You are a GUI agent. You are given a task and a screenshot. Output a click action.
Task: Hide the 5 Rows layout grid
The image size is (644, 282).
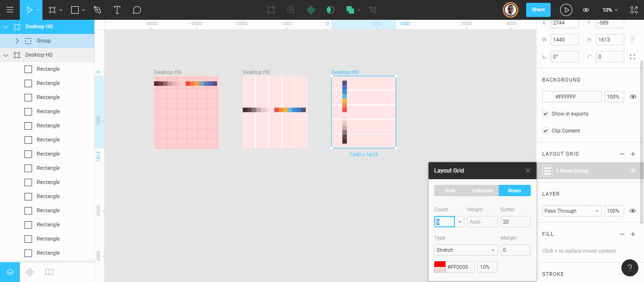pos(633,170)
